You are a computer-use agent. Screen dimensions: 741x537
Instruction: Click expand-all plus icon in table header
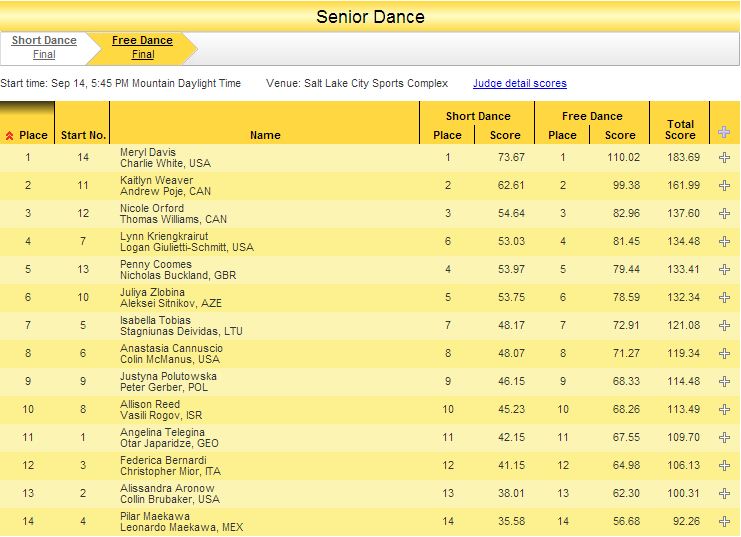tap(724, 132)
